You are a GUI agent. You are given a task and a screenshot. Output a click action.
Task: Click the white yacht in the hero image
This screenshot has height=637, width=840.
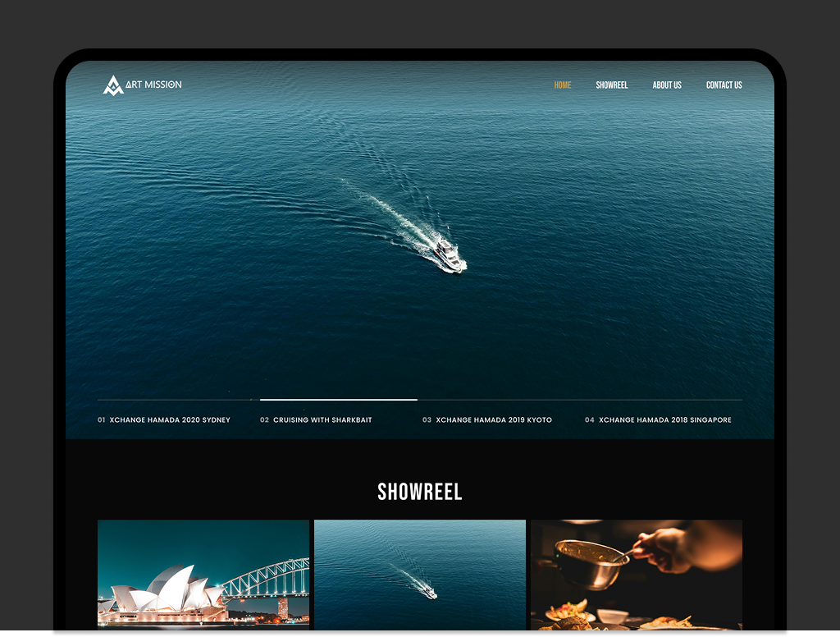[x=448, y=254]
